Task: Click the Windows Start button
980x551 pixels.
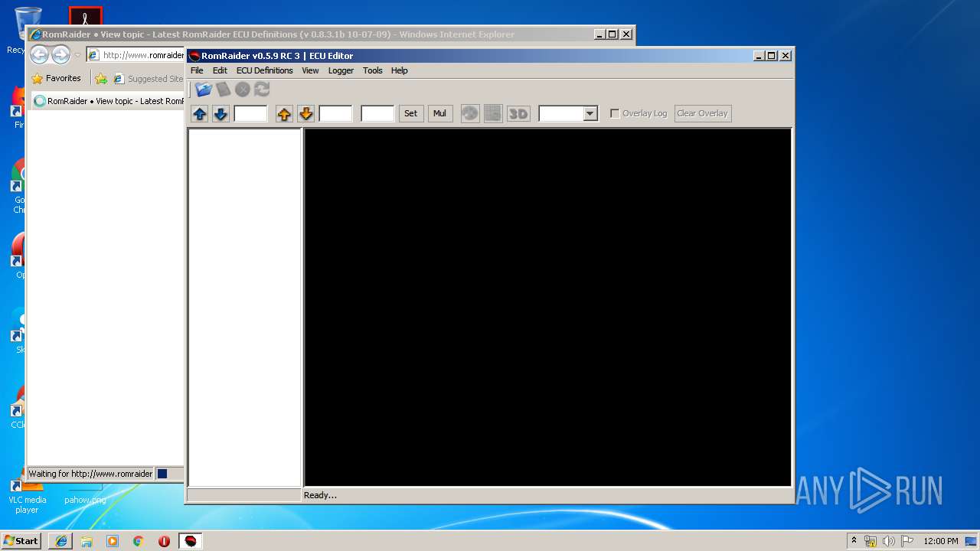Action: [x=21, y=541]
